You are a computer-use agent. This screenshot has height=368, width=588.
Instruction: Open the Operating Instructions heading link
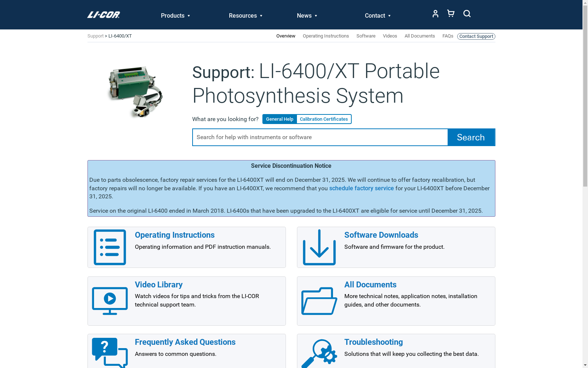[x=175, y=235]
